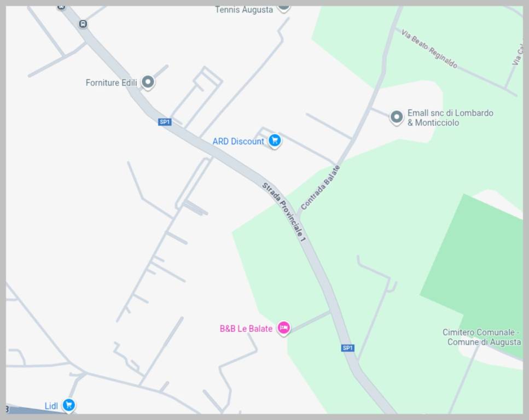Click the Strada Provinciale 1 road label

[284, 212]
